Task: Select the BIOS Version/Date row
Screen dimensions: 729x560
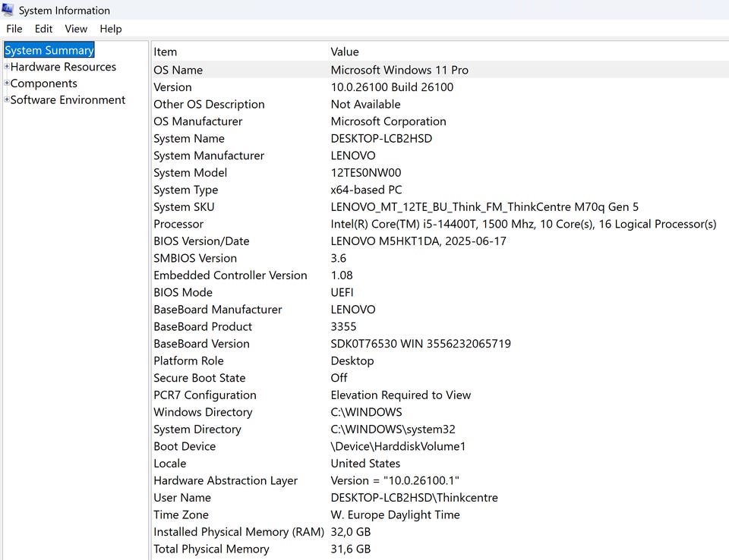Action: [x=201, y=241]
